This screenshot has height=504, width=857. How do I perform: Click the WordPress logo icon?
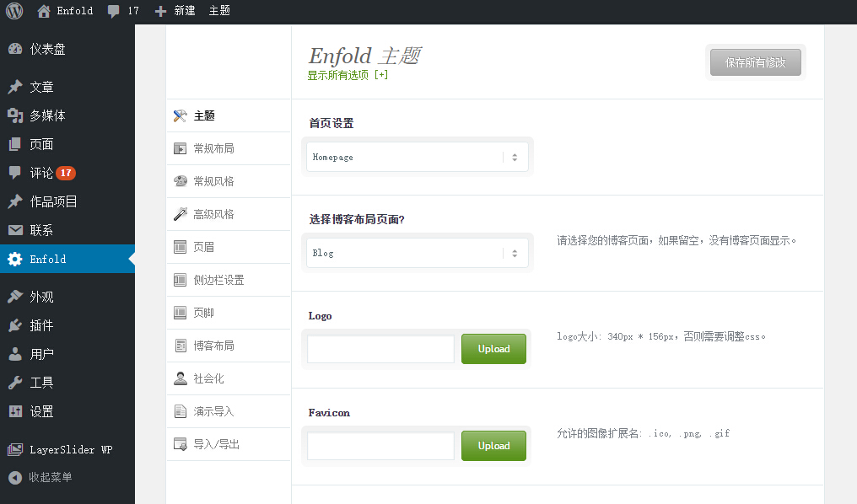[14, 11]
